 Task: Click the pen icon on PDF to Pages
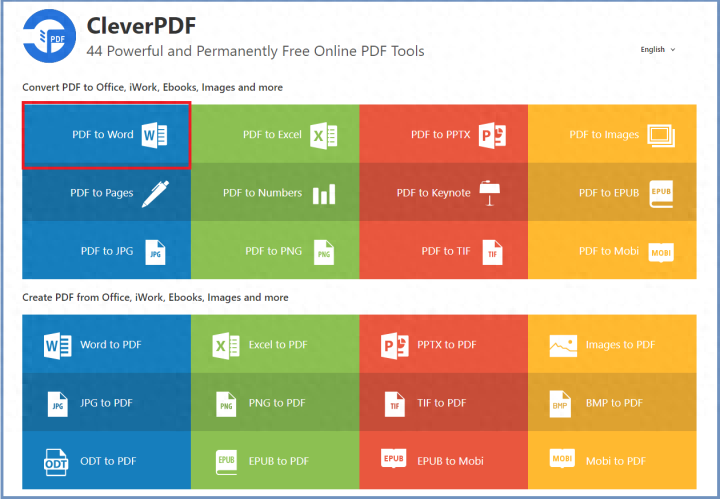coord(155,194)
